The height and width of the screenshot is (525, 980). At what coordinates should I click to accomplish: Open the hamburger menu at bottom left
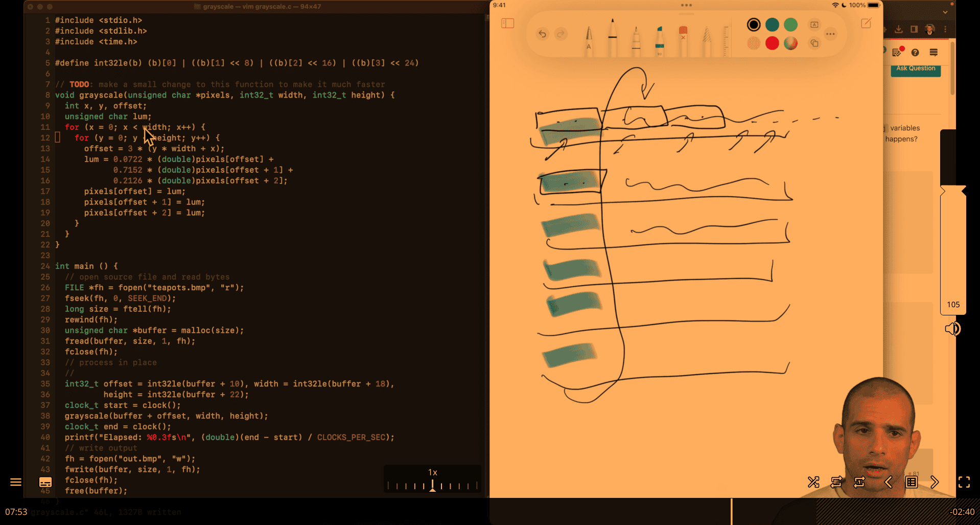pos(16,482)
